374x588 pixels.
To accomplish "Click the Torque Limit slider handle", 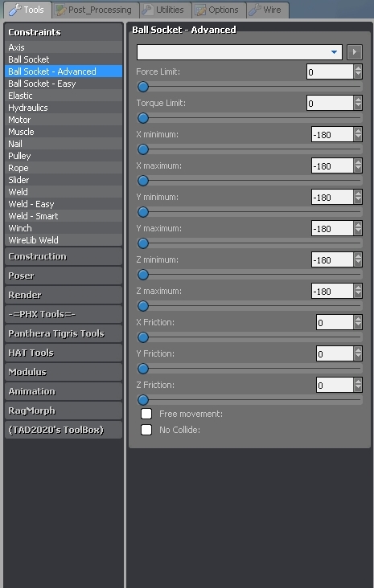I will pyautogui.click(x=142, y=119).
